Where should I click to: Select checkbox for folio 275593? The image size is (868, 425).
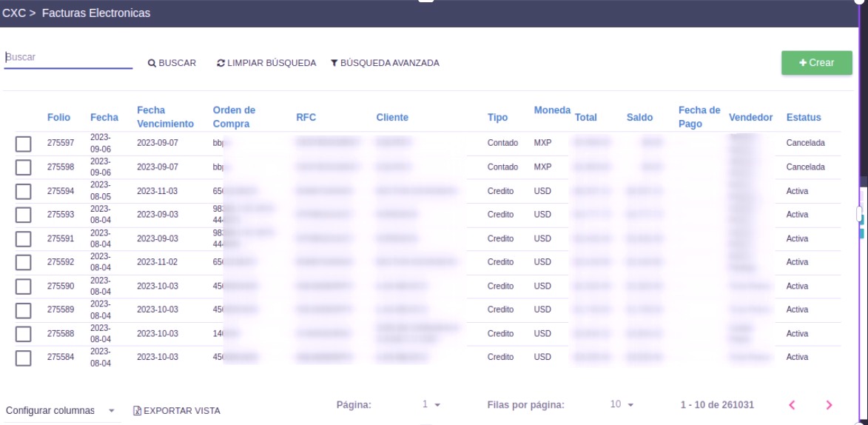click(x=23, y=215)
